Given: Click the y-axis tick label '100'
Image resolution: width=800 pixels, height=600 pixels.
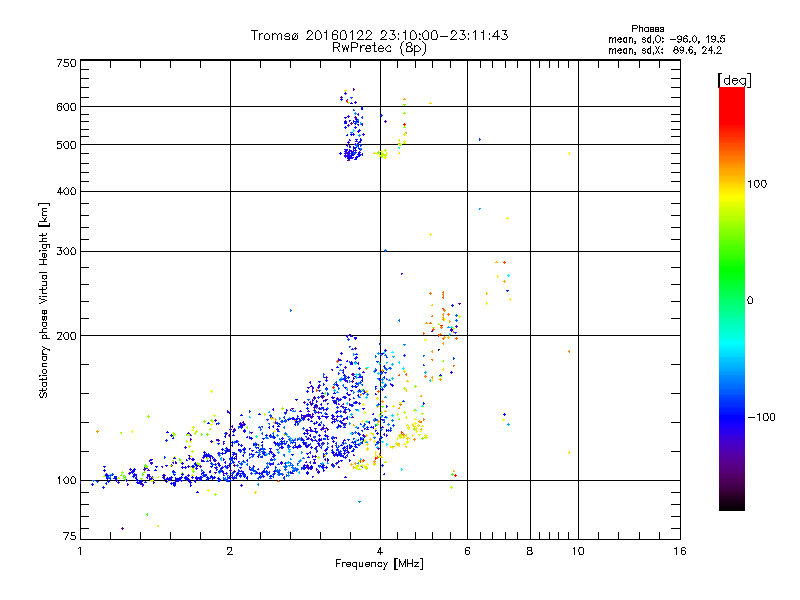Looking at the screenshot, I should (66, 480).
